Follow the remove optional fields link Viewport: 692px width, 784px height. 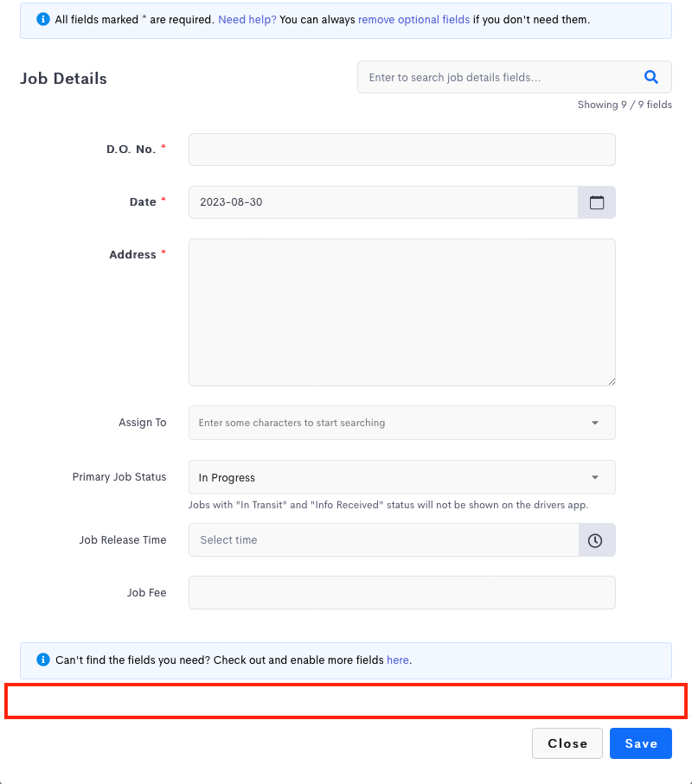point(413,20)
